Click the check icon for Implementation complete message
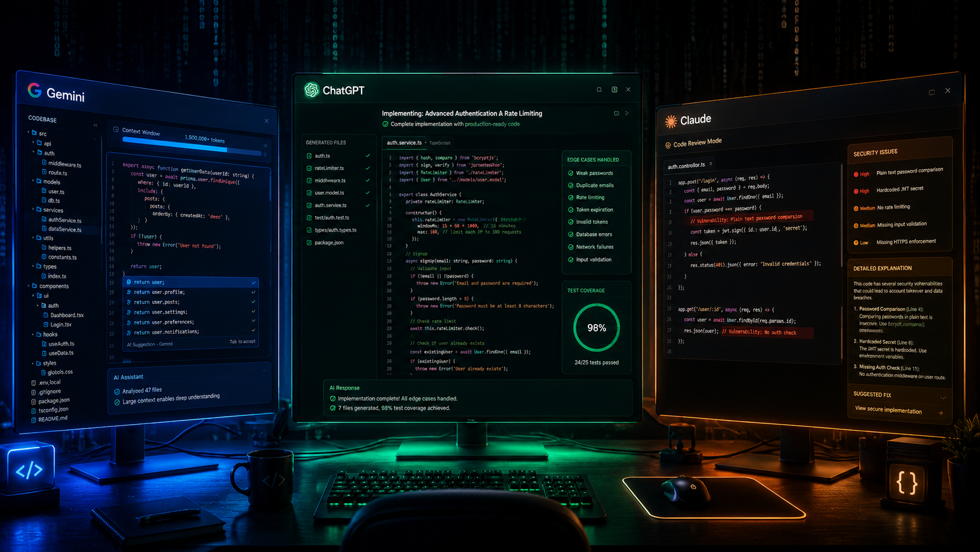 coord(333,399)
